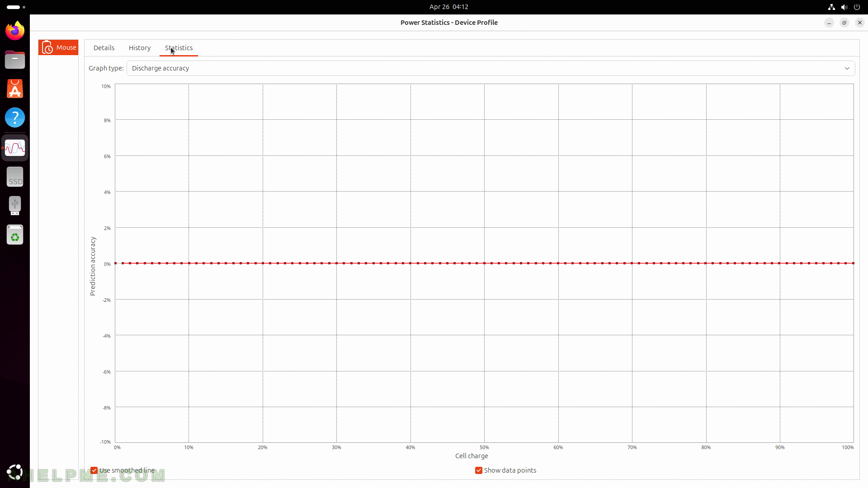Open the Files manager dock icon
868x488 pixels.
point(15,60)
